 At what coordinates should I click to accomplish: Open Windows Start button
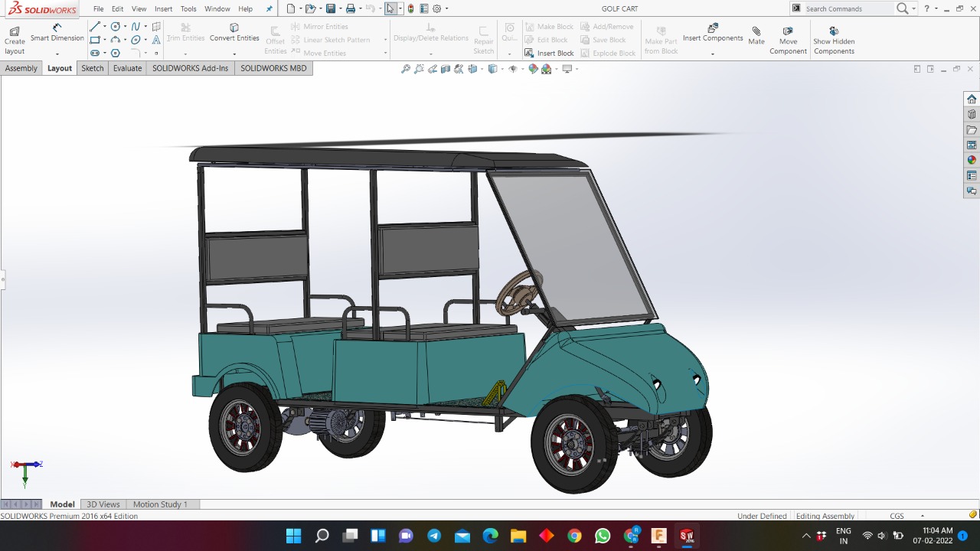(x=293, y=536)
